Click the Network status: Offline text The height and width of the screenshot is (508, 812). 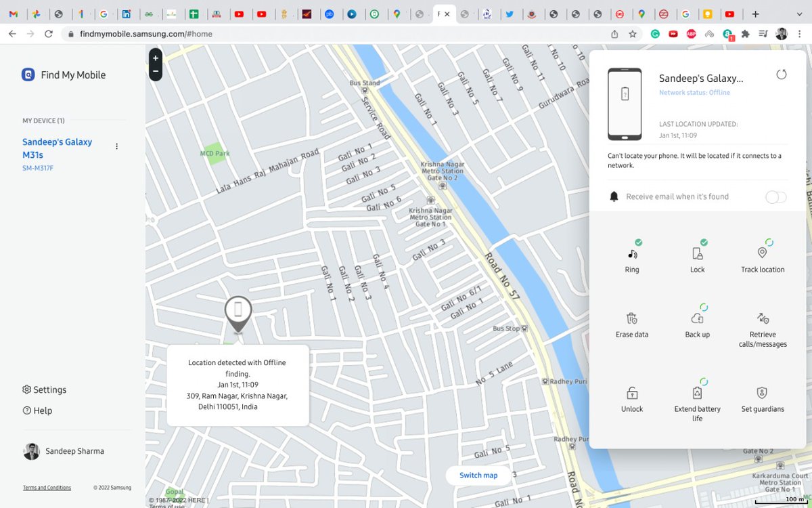694,93
